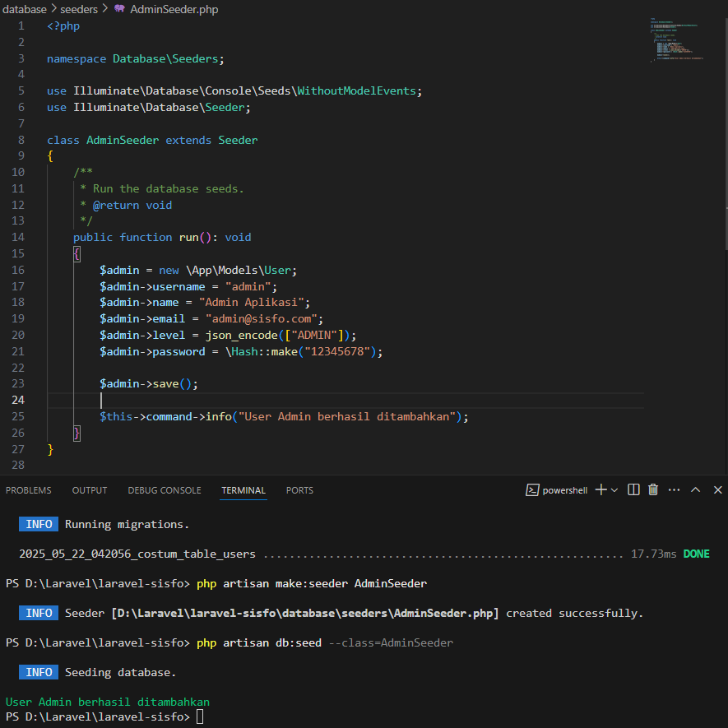Click the new terminal plus icon
Viewport: 728px width, 728px height.
point(600,489)
